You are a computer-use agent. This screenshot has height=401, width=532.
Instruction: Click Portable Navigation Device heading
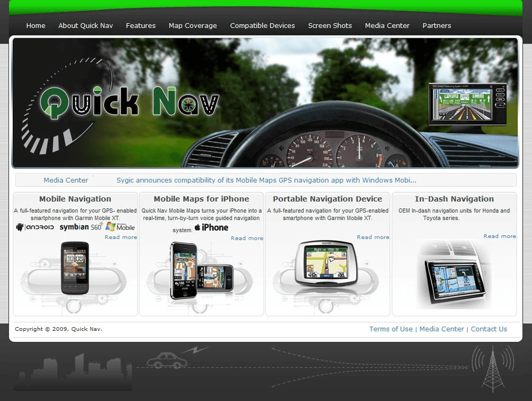[x=328, y=199]
